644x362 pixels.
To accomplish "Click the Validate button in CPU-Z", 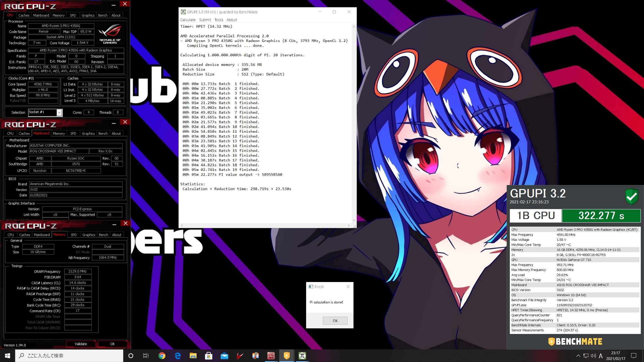I will point(81,344).
